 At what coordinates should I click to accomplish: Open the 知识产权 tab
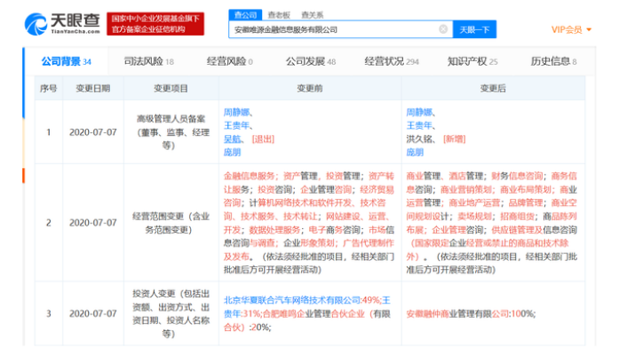472,61
